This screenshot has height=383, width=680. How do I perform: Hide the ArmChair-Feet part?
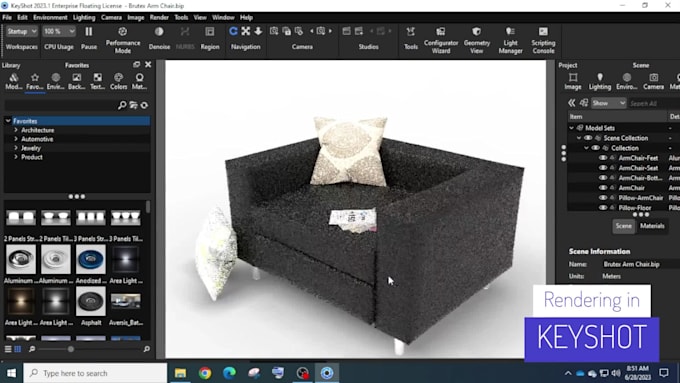pos(603,158)
